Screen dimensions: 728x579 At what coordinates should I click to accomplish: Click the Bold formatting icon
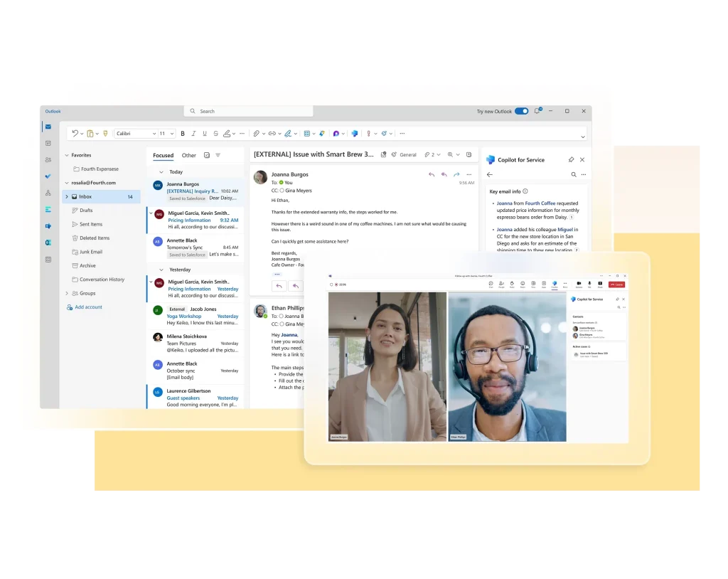(x=183, y=133)
